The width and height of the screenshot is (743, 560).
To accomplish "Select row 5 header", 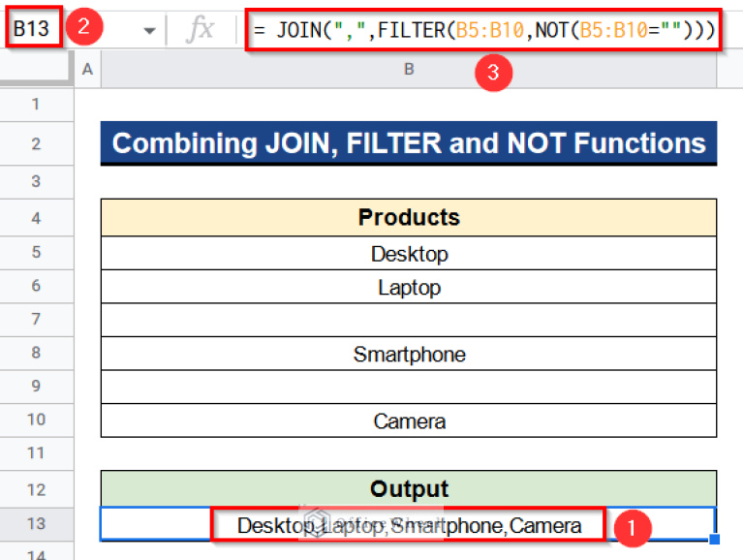I will click(x=37, y=253).
